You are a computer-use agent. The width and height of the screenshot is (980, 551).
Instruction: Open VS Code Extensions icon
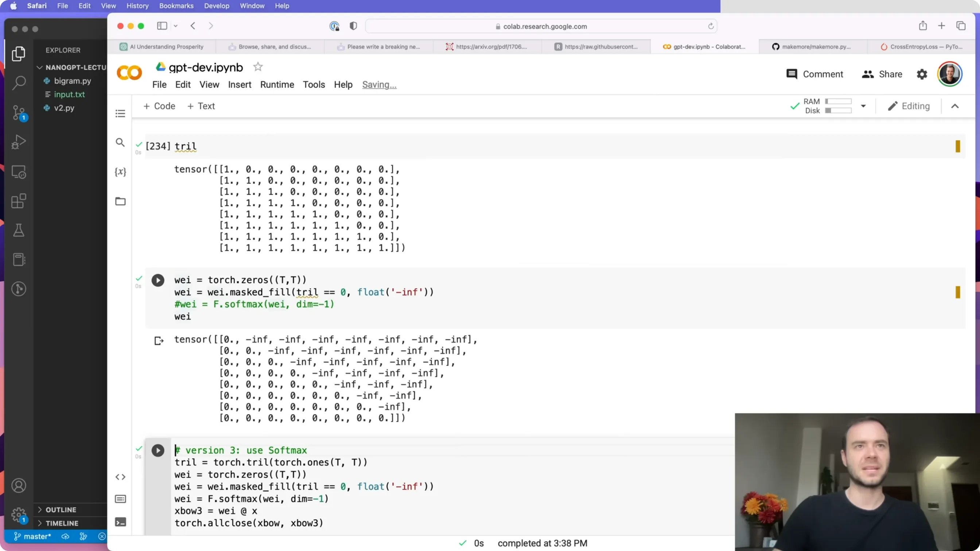[x=18, y=201]
